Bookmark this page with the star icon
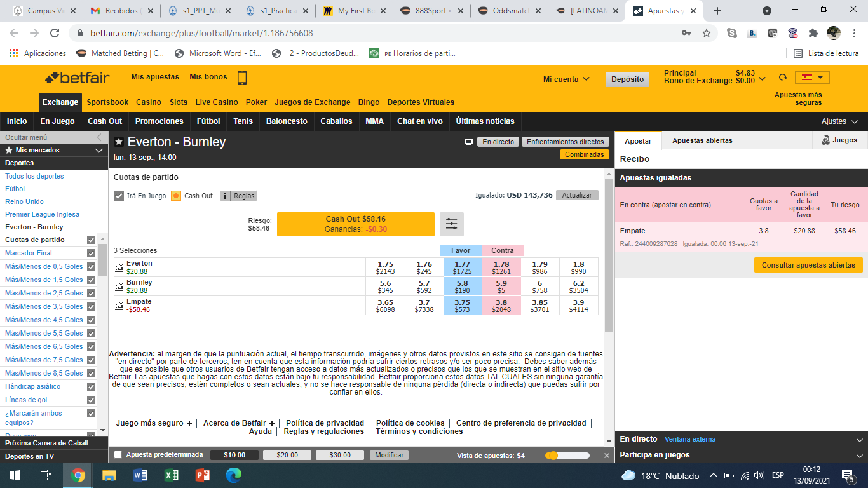 [706, 33]
